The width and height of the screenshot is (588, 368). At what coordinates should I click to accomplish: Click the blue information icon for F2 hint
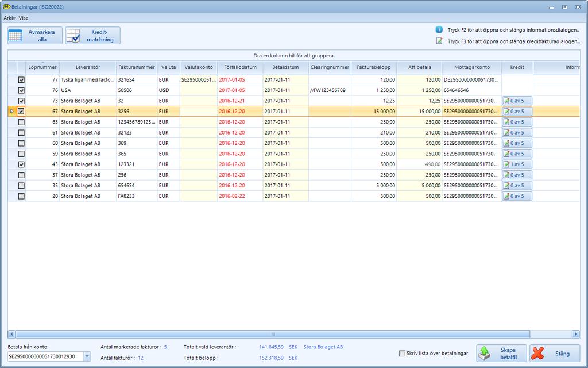(439, 30)
